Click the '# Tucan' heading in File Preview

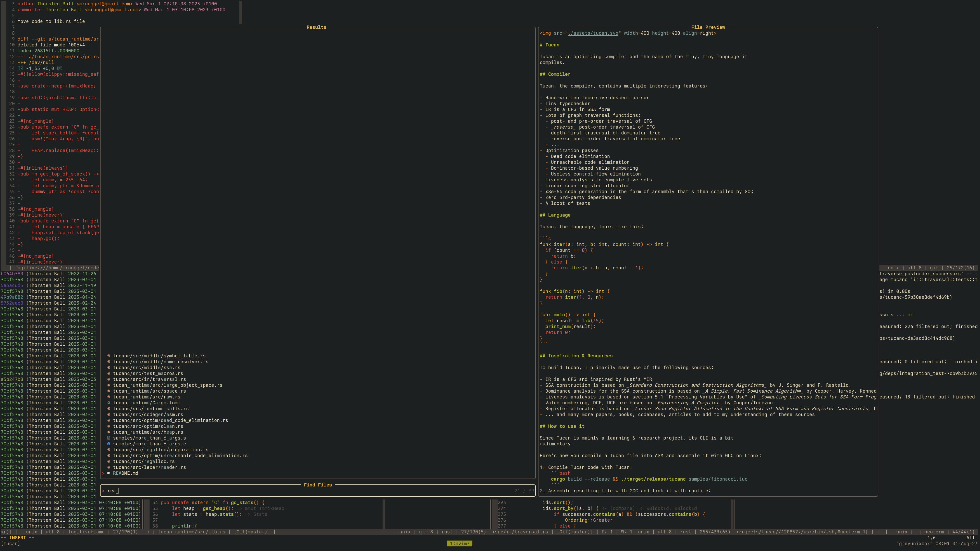click(549, 45)
